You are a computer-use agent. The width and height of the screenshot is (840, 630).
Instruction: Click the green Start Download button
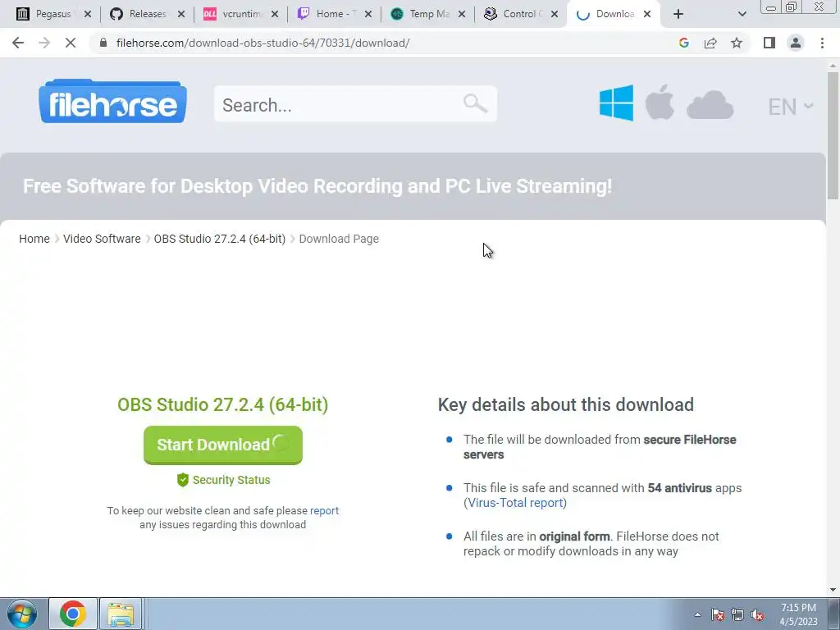pyautogui.click(x=223, y=445)
